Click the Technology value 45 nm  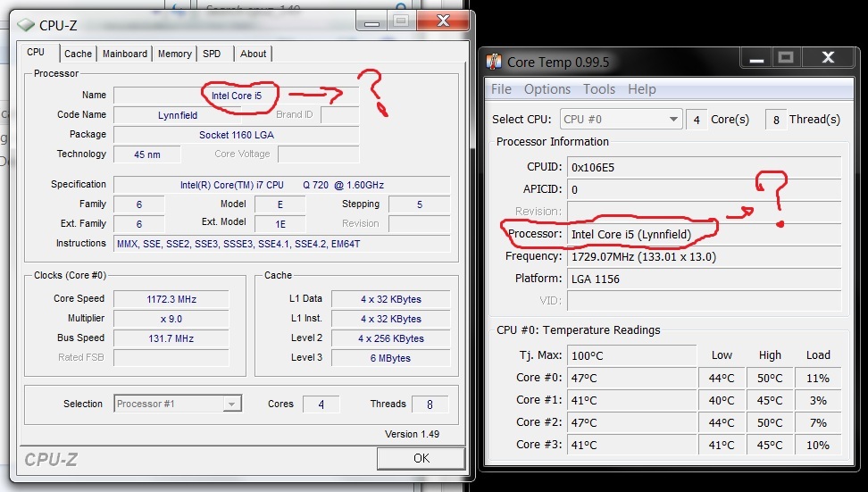[147, 154]
